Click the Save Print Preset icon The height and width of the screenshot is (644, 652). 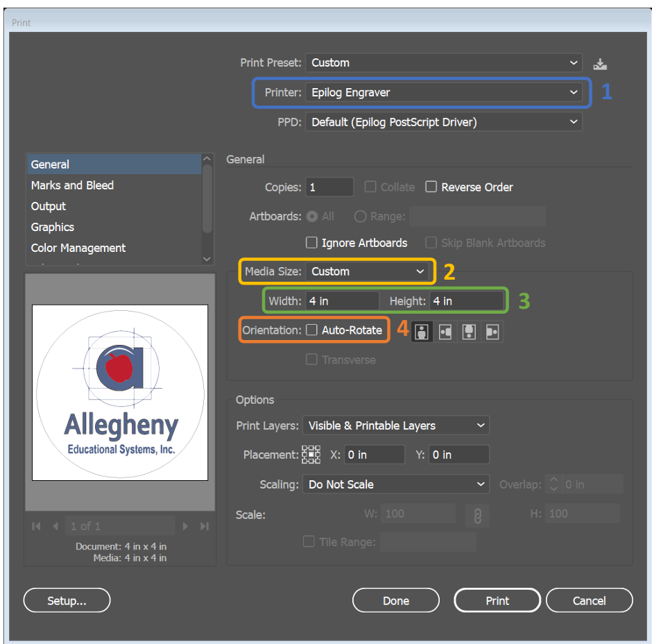[x=600, y=64]
